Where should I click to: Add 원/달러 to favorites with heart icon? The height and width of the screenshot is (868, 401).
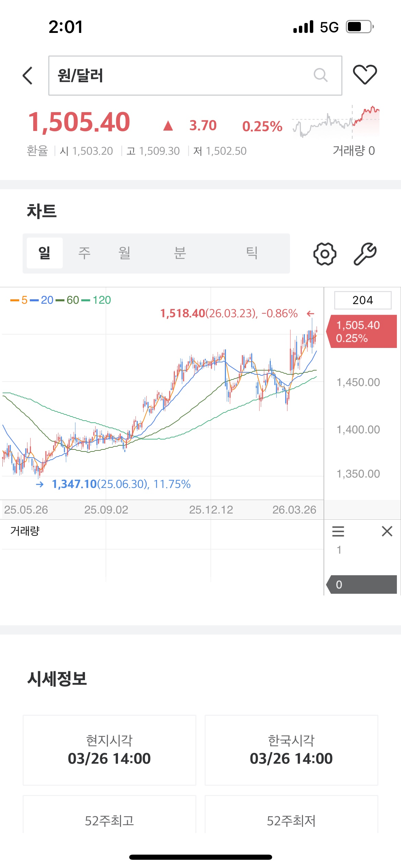[365, 74]
